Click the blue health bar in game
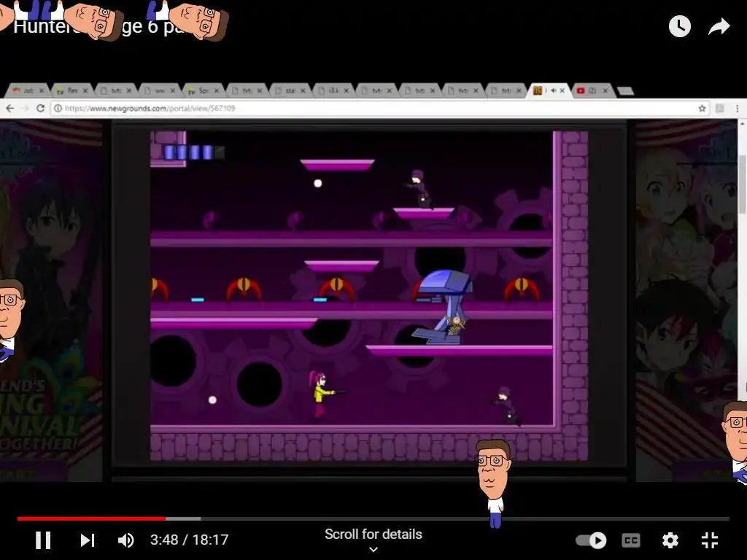Screen dimensions: 747x560 194,152
